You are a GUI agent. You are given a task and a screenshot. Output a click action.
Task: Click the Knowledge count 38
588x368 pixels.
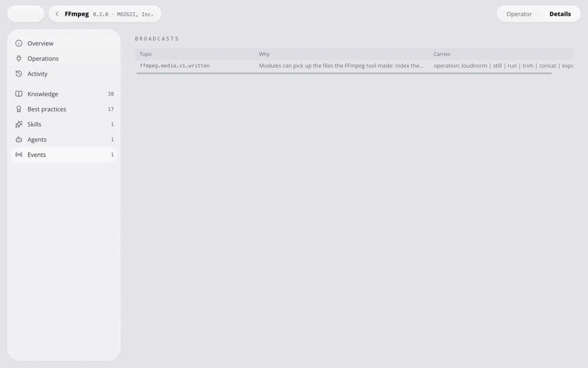[111, 94]
